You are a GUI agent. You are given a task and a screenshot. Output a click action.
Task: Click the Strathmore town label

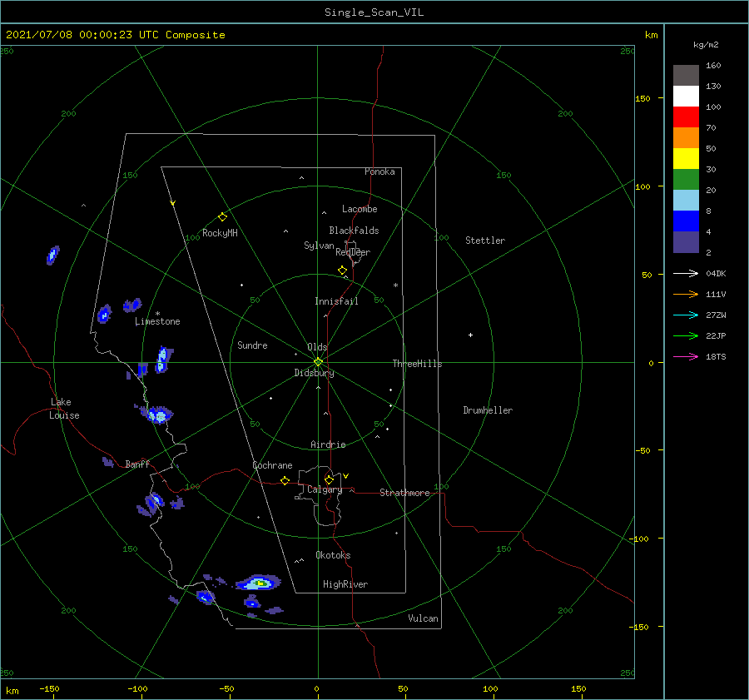(404, 493)
